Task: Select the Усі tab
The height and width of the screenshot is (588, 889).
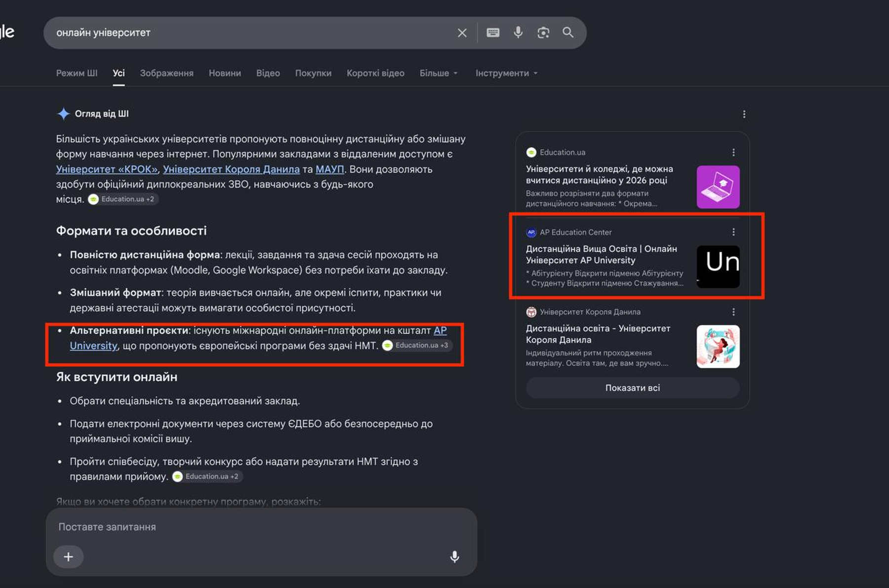Action: tap(119, 73)
